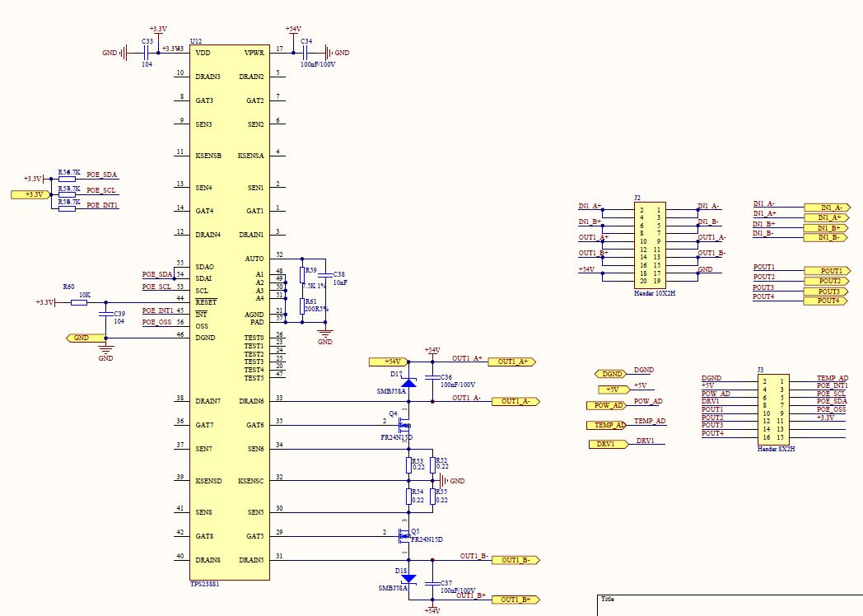Click the yellow +5V port
This screenshot has height=616, width=863.
(614, 390)
